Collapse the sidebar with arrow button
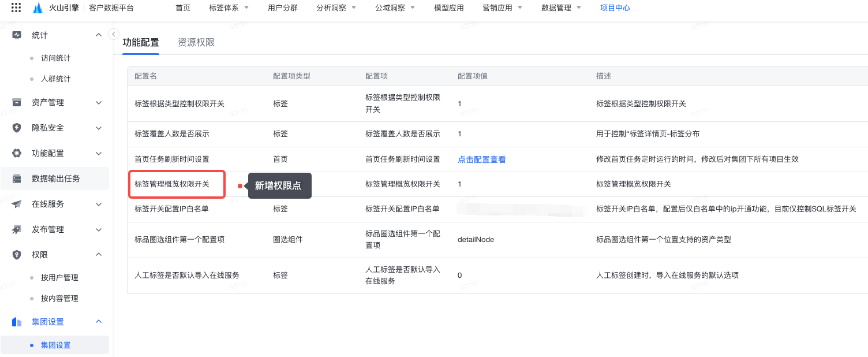 click(x=114, y=34)
